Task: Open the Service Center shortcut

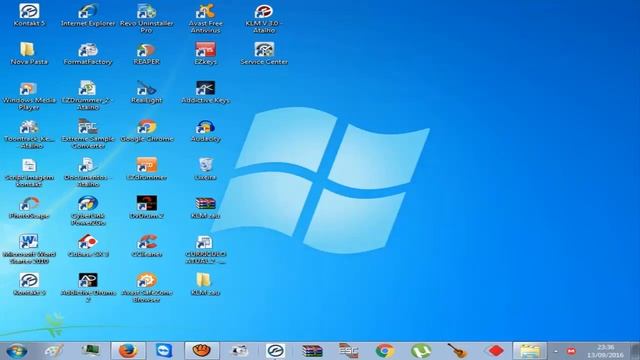Action: pyautogui.click(x=264, y=53)
